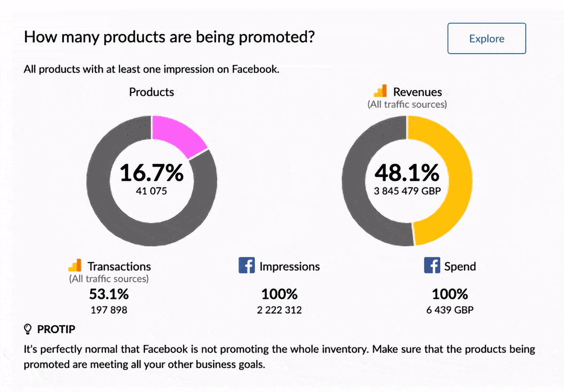Click the Spend 100% metric
The image size is (564, 392).
tap(450, 294)
